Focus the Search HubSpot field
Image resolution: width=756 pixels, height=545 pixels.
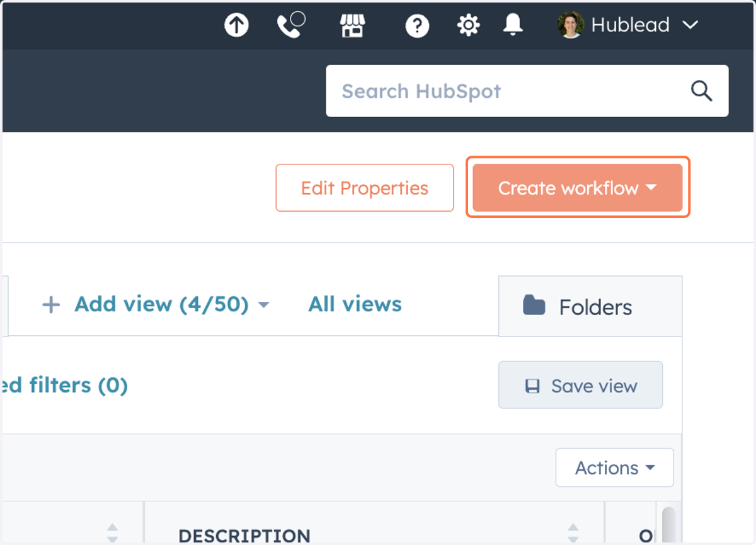(x=527, y=91)
